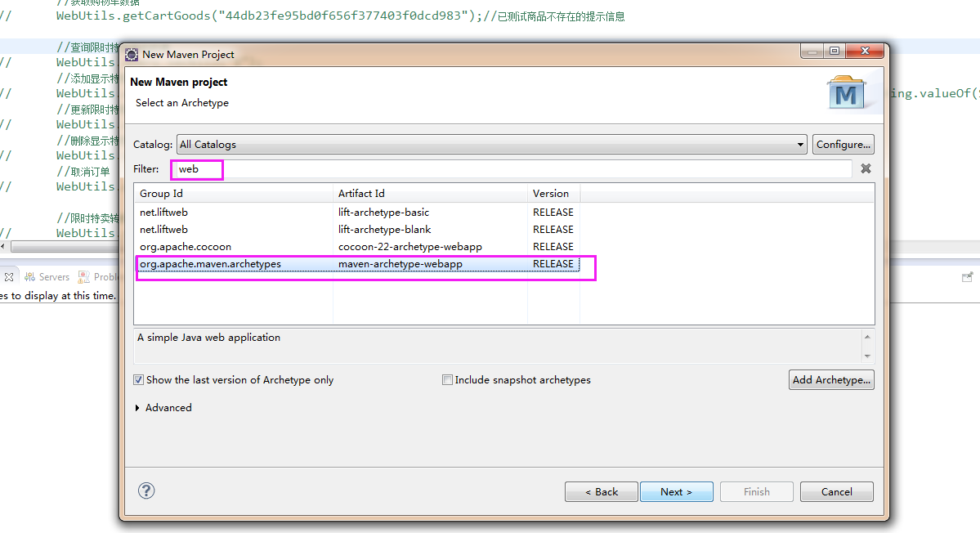
Task: Go to previous page with Back button
Action: point(602,492)
